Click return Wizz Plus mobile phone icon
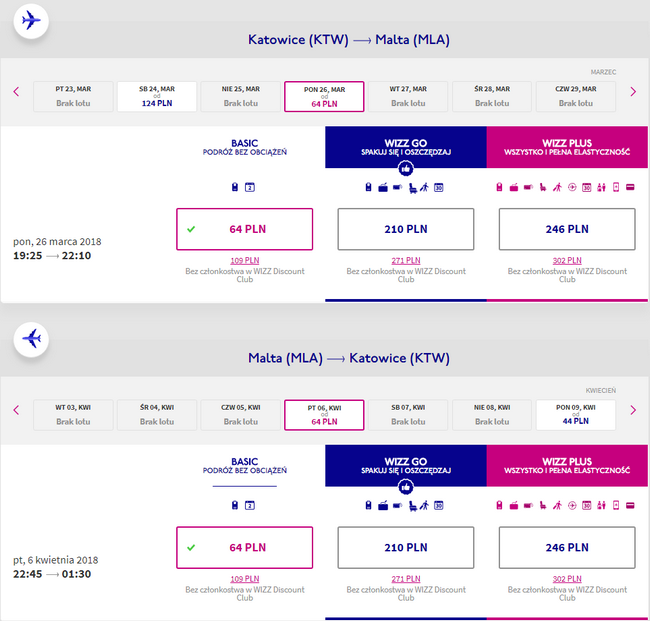This screenshot has width=650, height=621. click(616, 506)
